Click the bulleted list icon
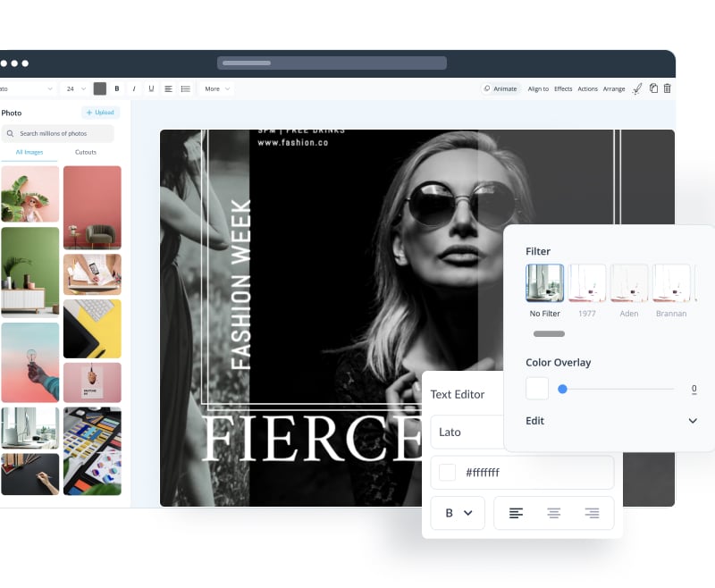 pos(185,88)
